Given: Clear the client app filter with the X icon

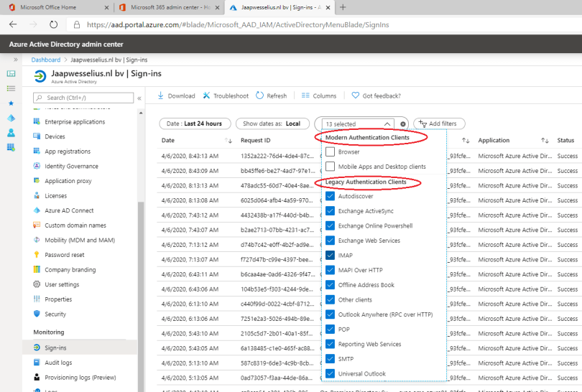Looking at the screenshot, I should point(403,123).
